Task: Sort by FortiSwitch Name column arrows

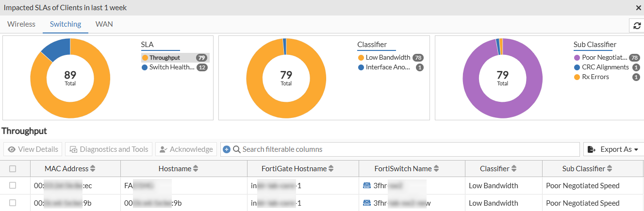Action: click(436, 169)
